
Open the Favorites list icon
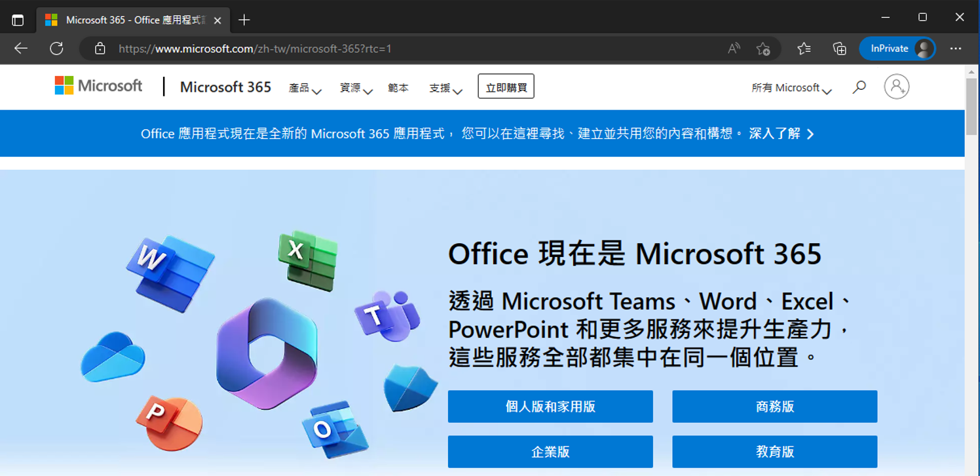click(x=804, y=49)
